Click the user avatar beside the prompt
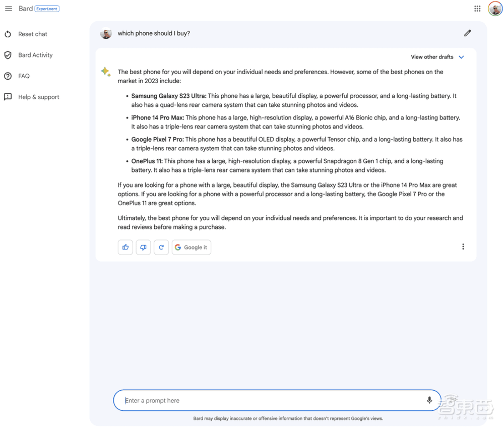This screenshot has width=504, height=429. tap(106, 33)
